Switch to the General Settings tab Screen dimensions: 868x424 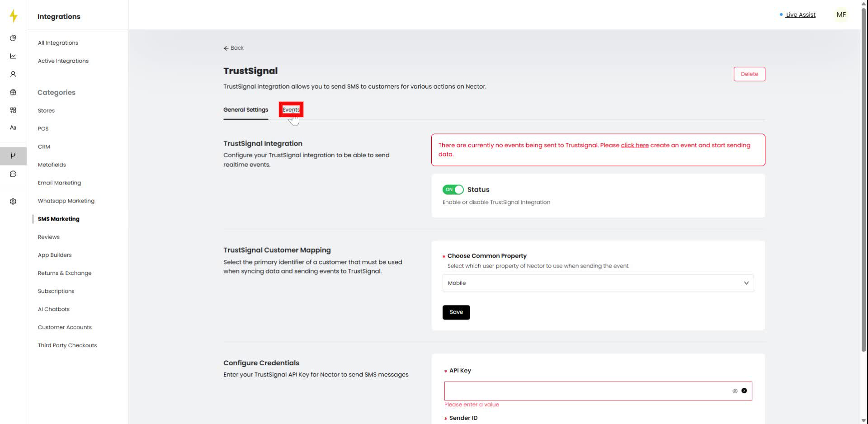(245, 109)
